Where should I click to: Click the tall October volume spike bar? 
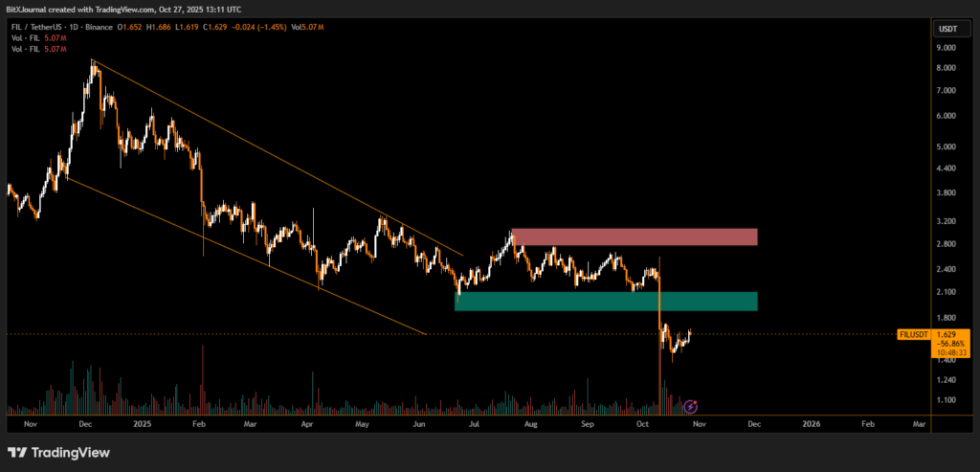coord(659,383)
